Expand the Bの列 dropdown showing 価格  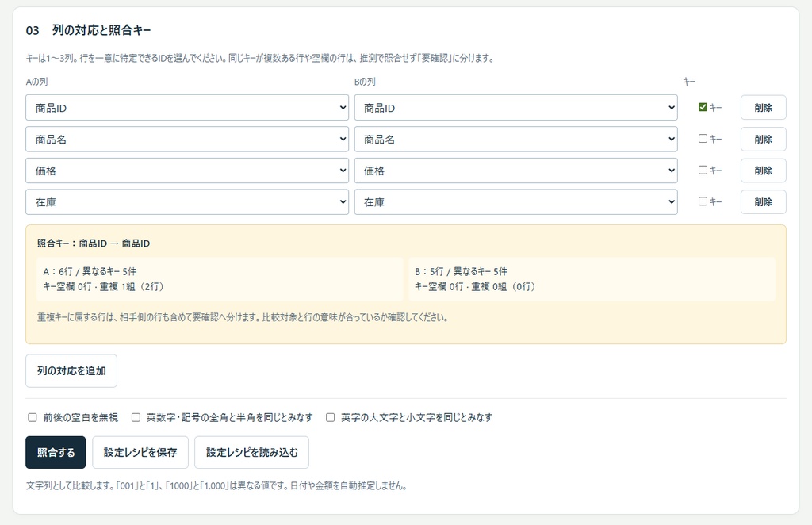click(515, 171)
